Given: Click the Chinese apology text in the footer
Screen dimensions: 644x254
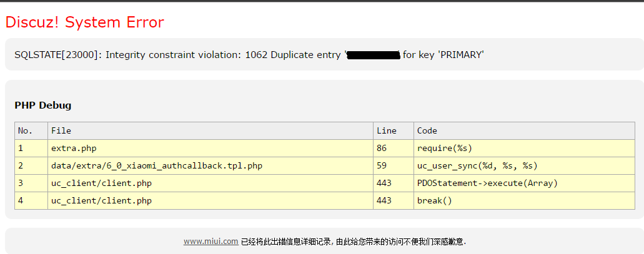Looking at the screenshot, I should (x=354, y=242).
